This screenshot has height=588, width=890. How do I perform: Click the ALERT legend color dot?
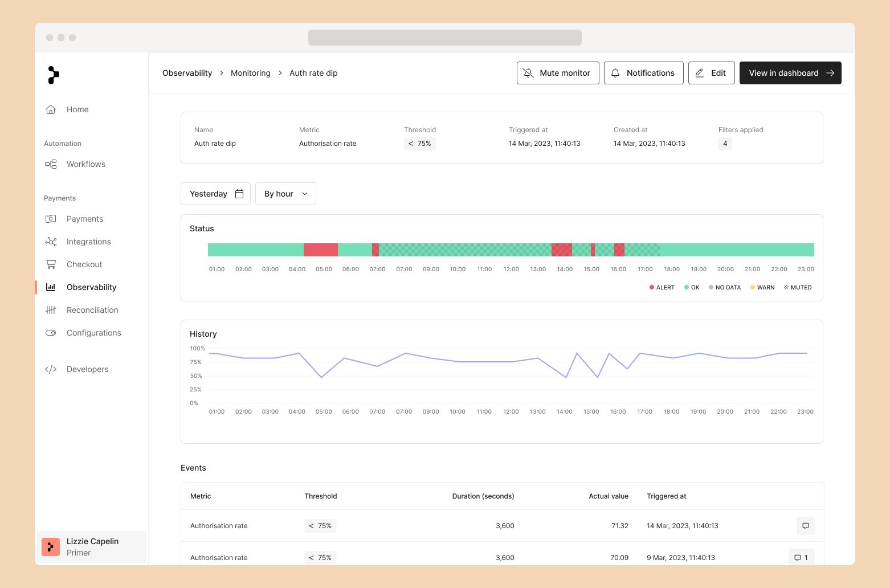[x=652, y=287]
